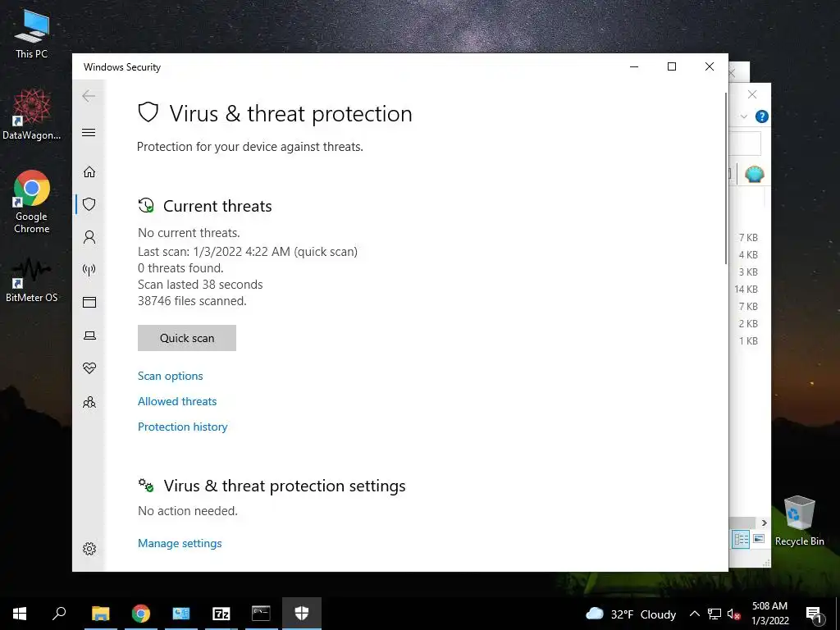Click the blue help icon in background window
This screenshot has width=840, height=630.
(762, 116)
